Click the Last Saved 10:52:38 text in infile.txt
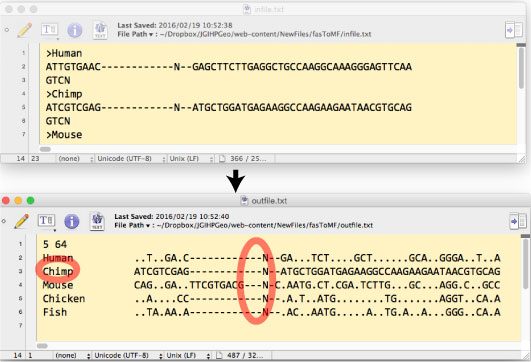This screenshot has height=362, width=531. 175,25
